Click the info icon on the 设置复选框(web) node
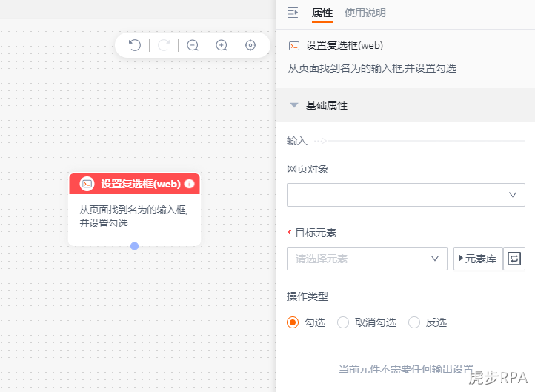535x392 pixels. click(x=190, y=184)
